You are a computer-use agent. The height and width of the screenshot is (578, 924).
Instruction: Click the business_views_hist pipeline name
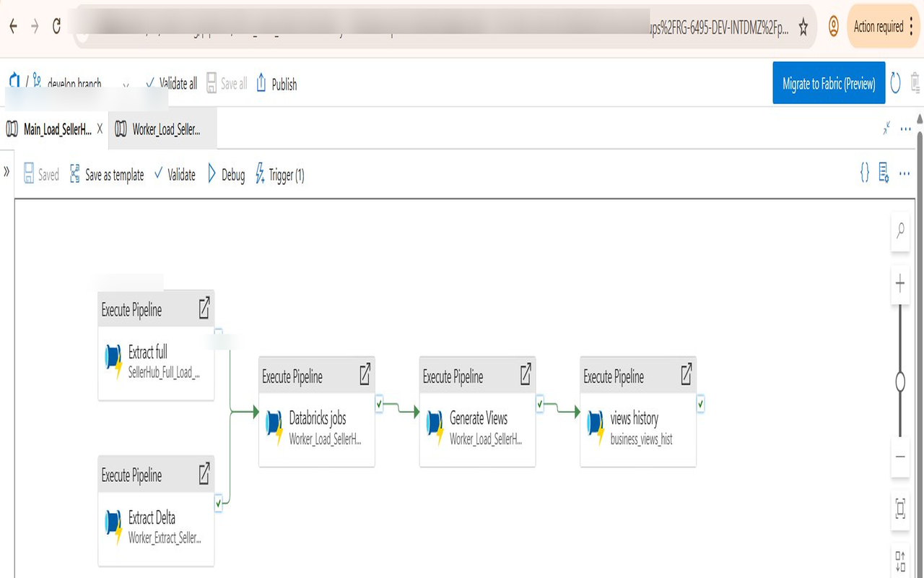point(642,439)
